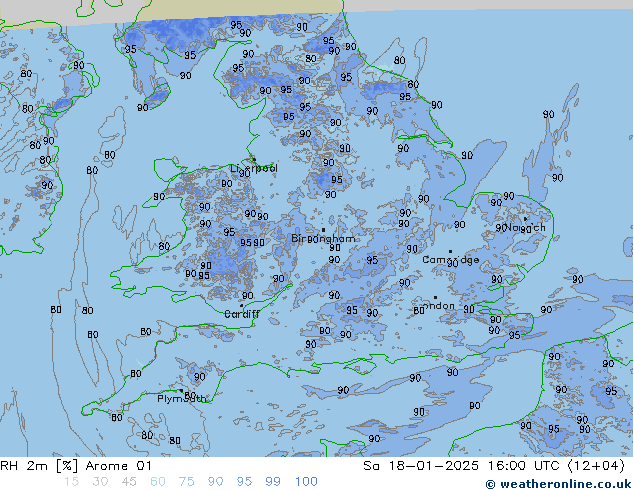Select the Cambridge city label
This screenshot has height=490, width=634.
[x=450, y=260]
